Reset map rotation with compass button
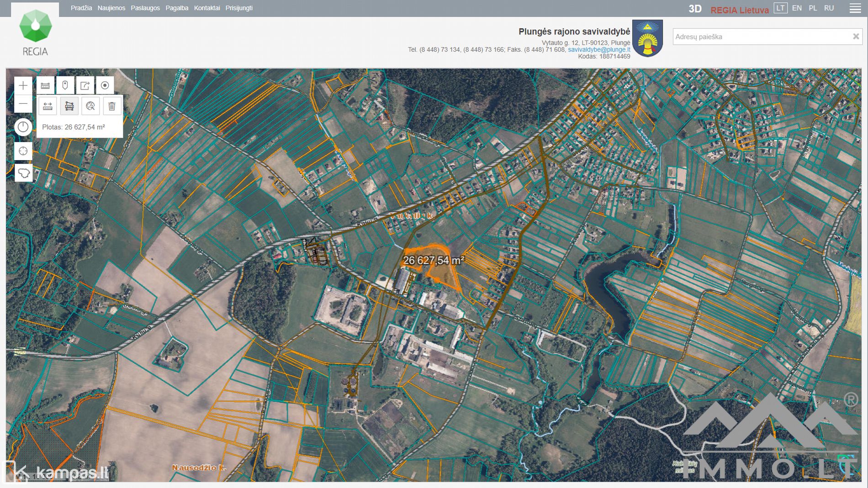868x488 pixels. click(x=23, y=127)
